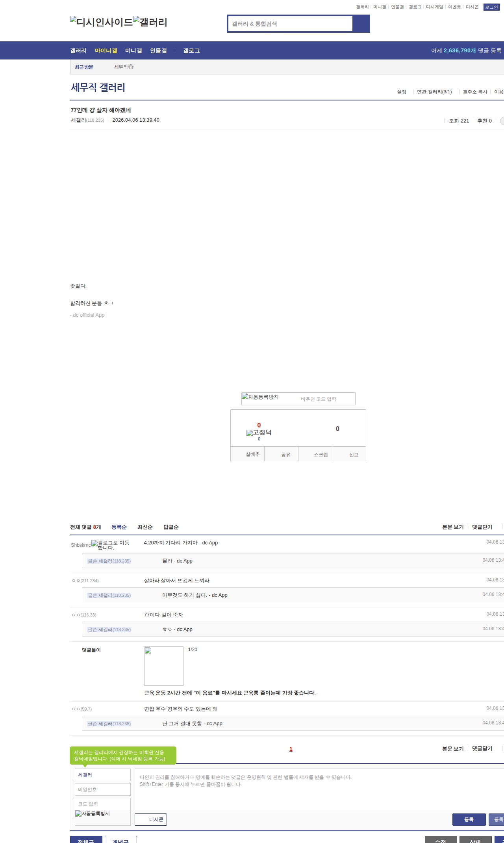This screenshot has width=504, height=843.
Task: Copy gallery address with 갤주소 복사
Action: pyautogui.click(x=475, y=92)
